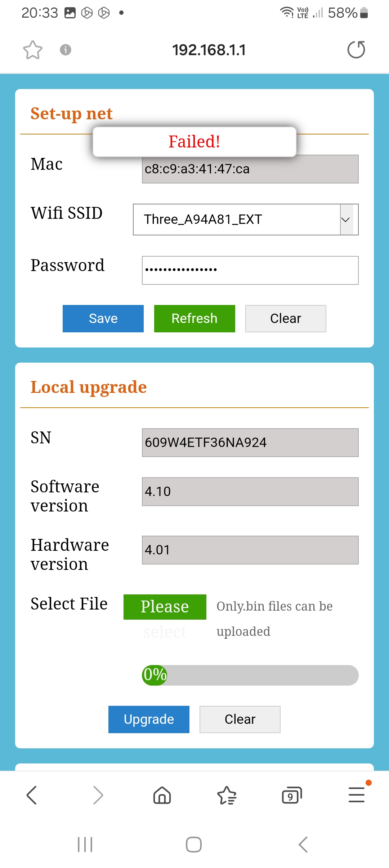Go back using browser back arrow
The image size is (389, 868).
coord(32,795)
